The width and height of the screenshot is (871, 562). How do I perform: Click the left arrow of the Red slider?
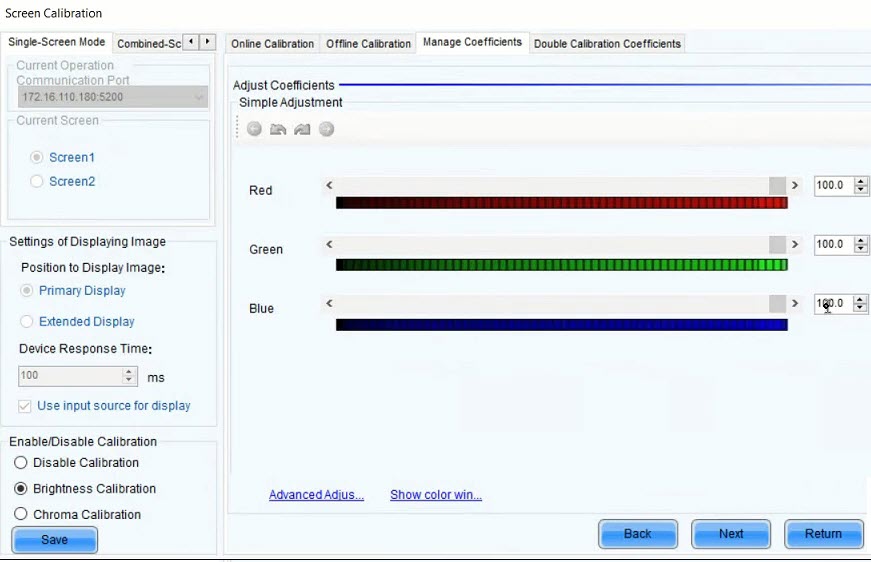pyautogui.click(x=329, y=186)
